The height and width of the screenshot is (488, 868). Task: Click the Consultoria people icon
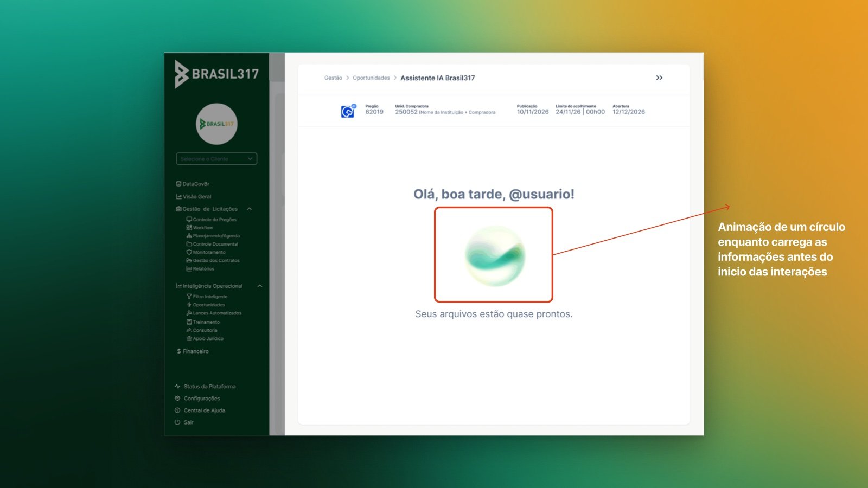pos(189,330)
